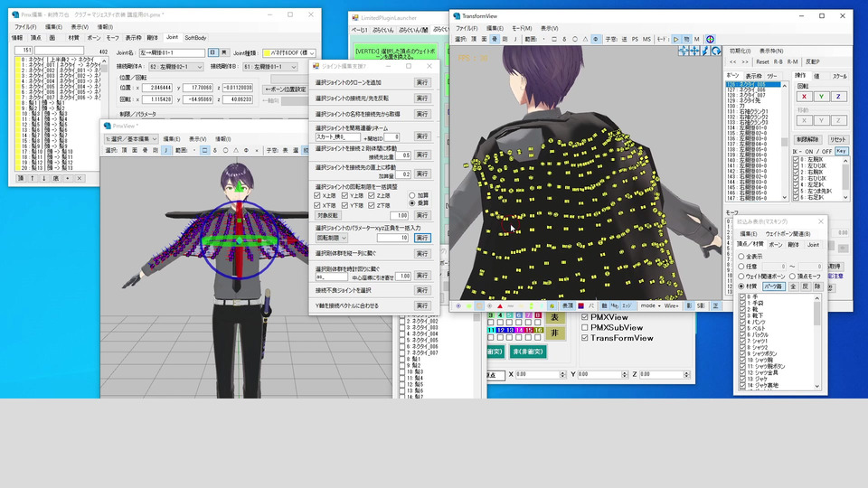Image resolution: width=868 pixels, height=488 pixels.
Task: Open the mode dropdown in TransformView bottom bar
Action: 650,306
